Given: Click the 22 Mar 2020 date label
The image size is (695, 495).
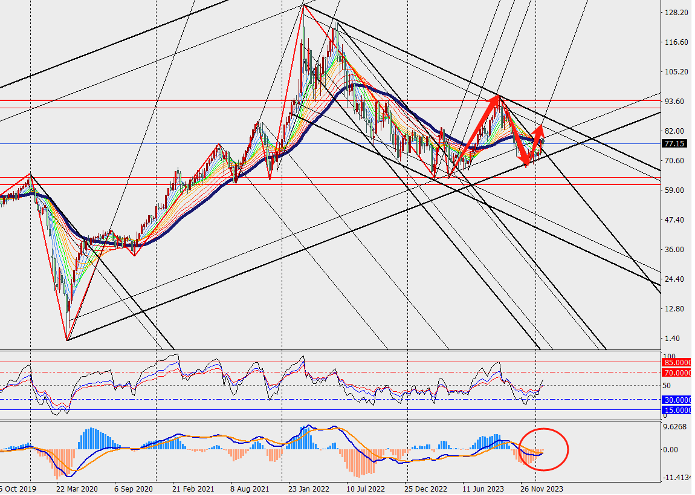Looking at the screenshot, I should click(77, 489).
